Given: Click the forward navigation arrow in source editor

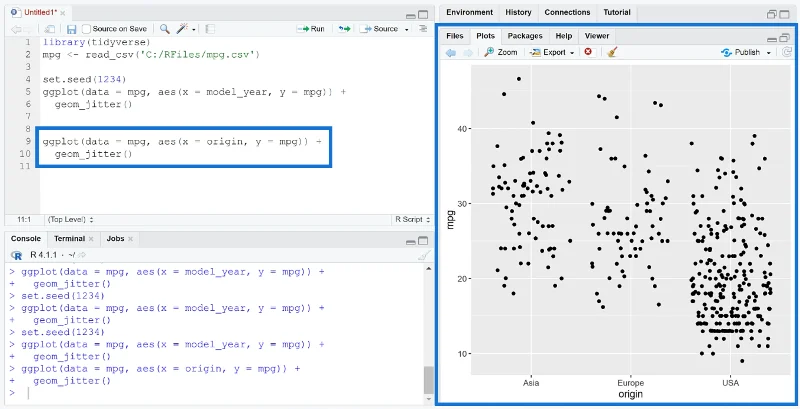Looking at the screenshot, I should pyautogui.click(x=27, y=30).
